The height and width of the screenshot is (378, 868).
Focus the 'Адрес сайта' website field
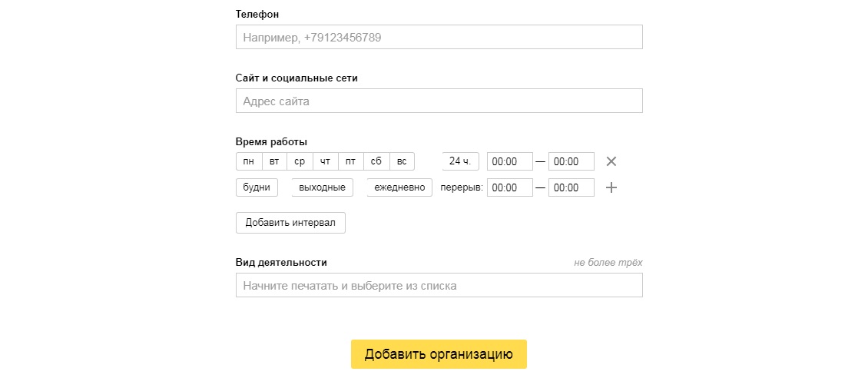[x=439, y=101]
